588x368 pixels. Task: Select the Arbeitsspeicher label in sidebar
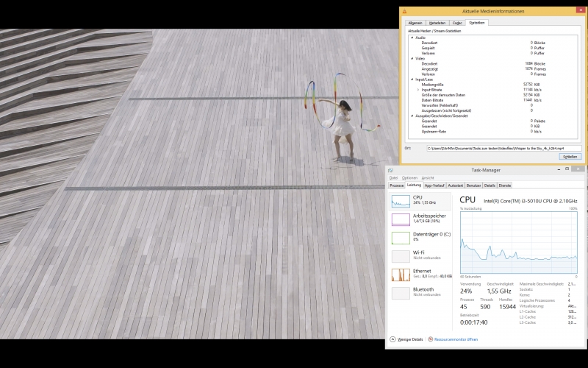[429, 216]
